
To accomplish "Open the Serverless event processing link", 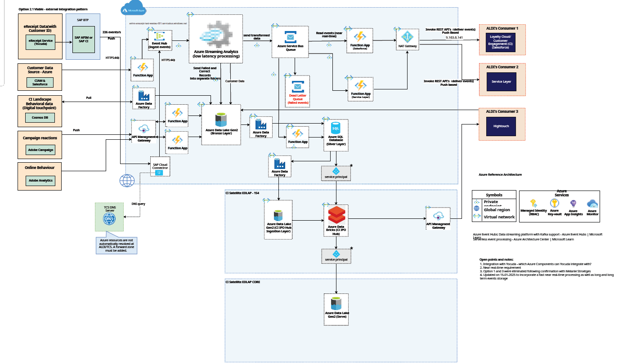I will (523, 239).
